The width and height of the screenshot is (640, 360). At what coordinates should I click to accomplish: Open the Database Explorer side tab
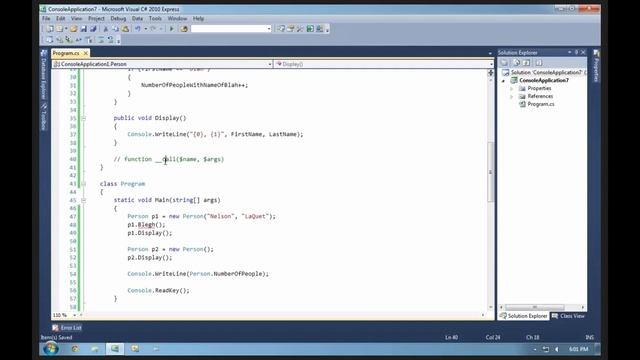44,75
